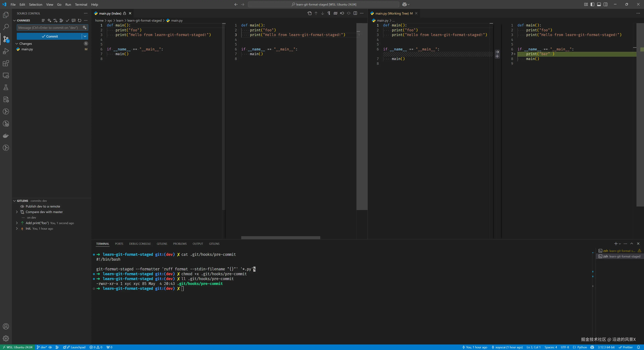Open the Docker view in activity bar

[6, 136]
